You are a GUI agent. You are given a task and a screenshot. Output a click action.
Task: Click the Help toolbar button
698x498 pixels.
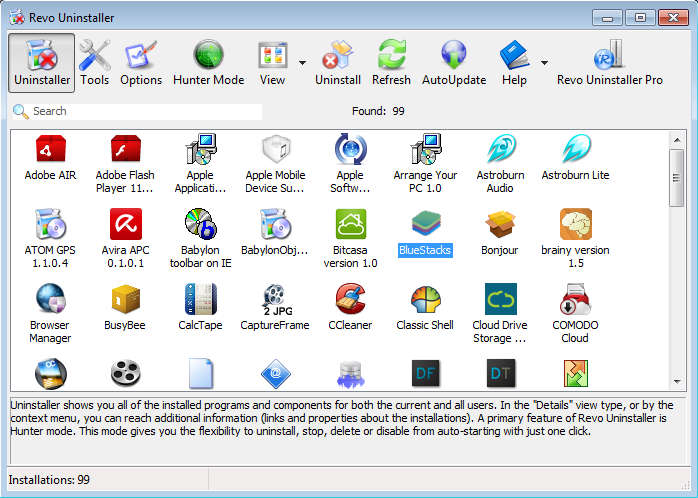[x=514, y=62]
